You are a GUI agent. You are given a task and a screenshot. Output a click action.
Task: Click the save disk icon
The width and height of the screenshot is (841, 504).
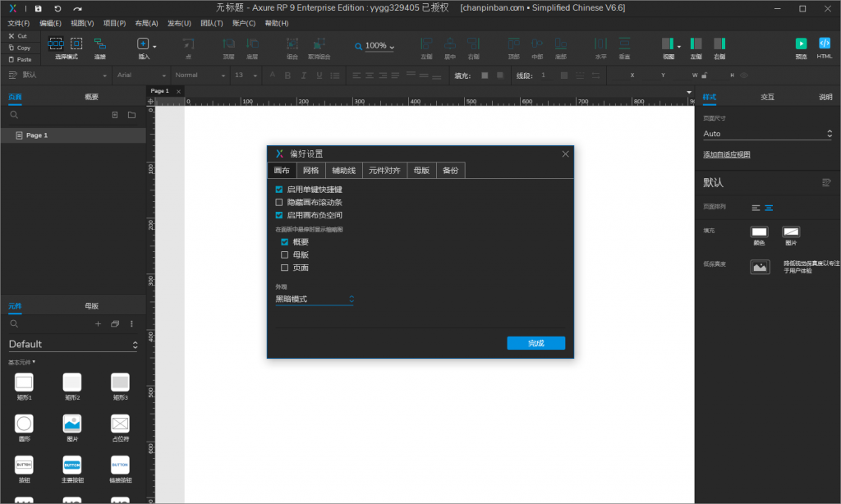[38, 8]
